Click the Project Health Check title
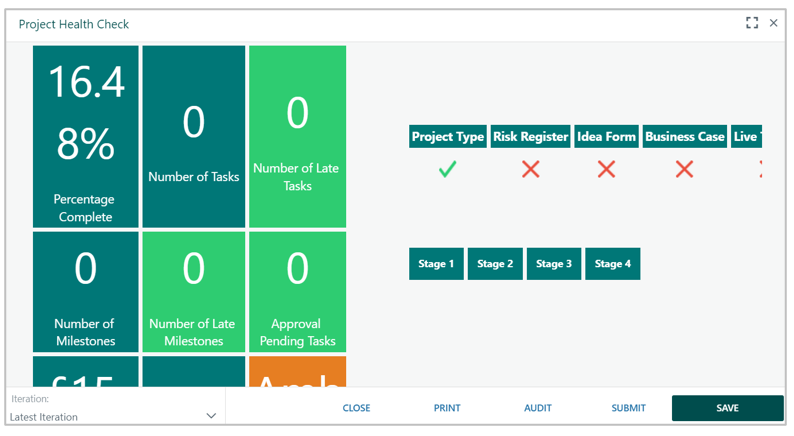This screenshot has height=436, width=794. pos(74,24)
